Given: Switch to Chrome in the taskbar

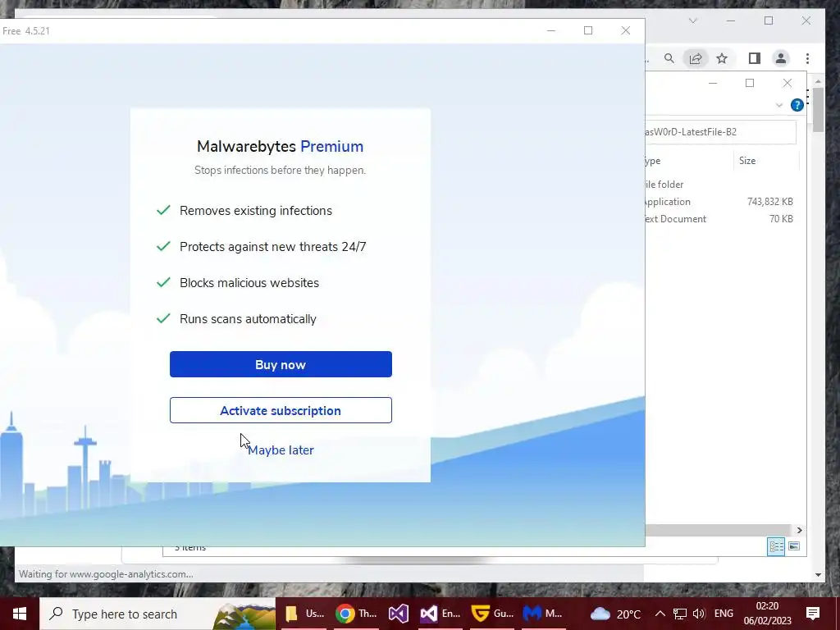Looking at the screenshot, I should (x=356, y=614).
